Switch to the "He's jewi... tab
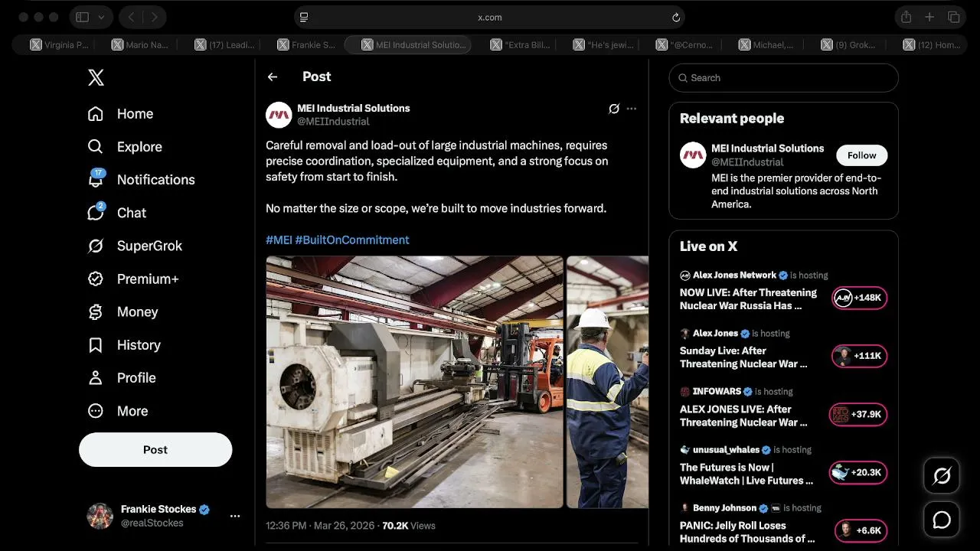This screenshot has width=980, height=551. 603,45
